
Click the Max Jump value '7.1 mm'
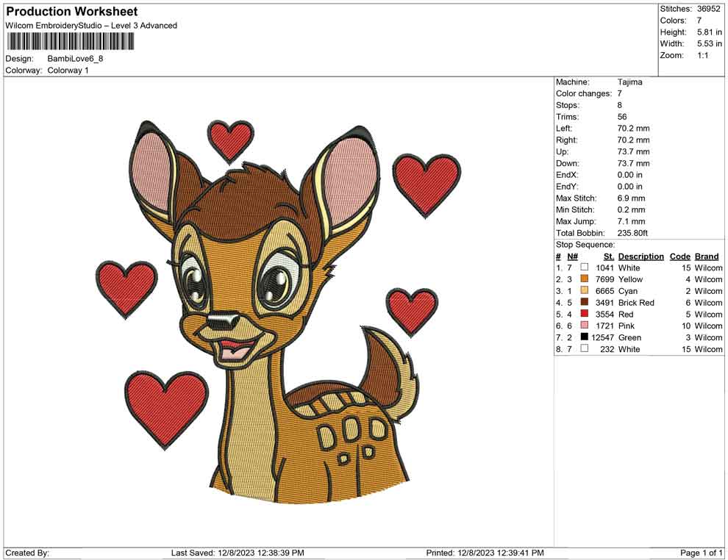tap(632, 221)
